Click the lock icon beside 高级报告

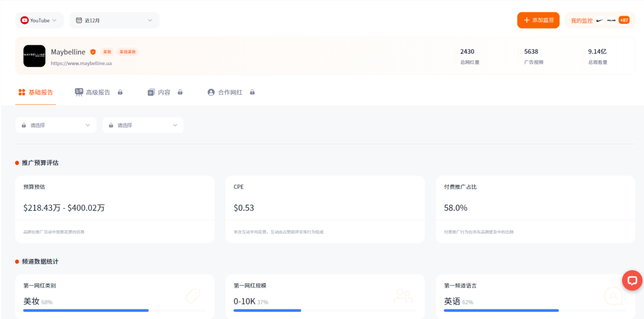pos(120,92)
